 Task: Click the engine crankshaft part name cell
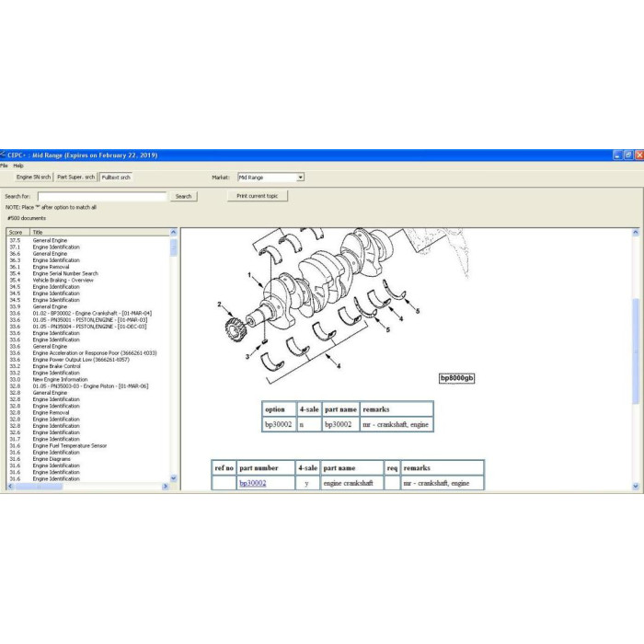pyautogui.click(x=351, y=483)
